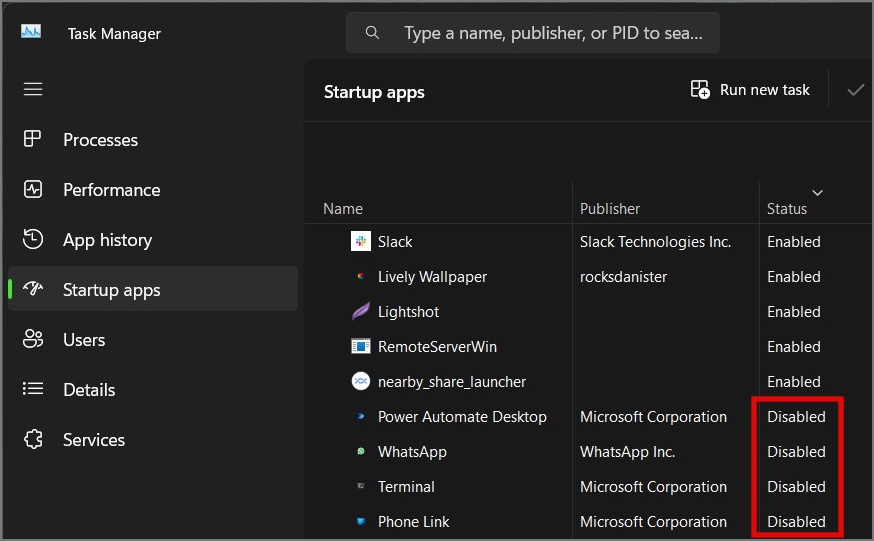Open the Users page
874x541 pixels.
[153, 339]
